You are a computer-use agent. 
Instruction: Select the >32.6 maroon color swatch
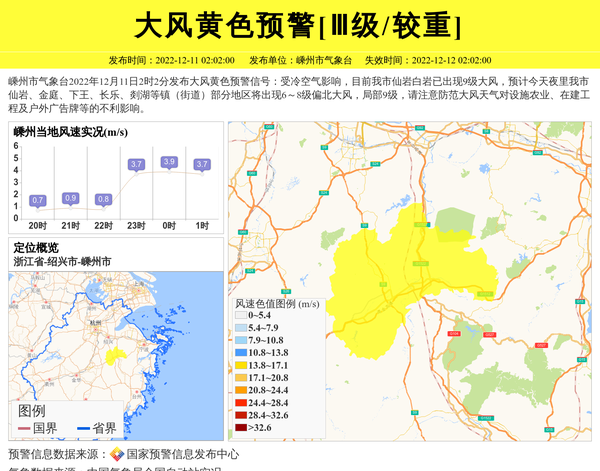coord(241,428)
